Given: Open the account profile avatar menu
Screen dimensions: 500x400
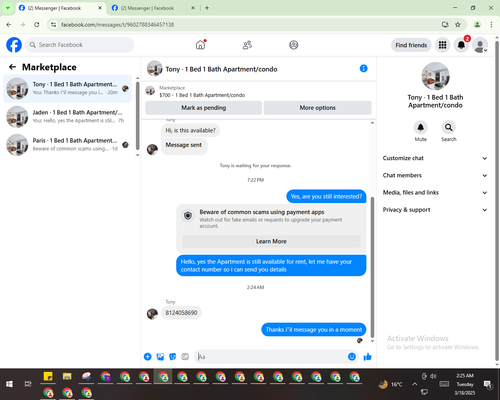Looking at the screenshot, I should click(x=480, y=45).
